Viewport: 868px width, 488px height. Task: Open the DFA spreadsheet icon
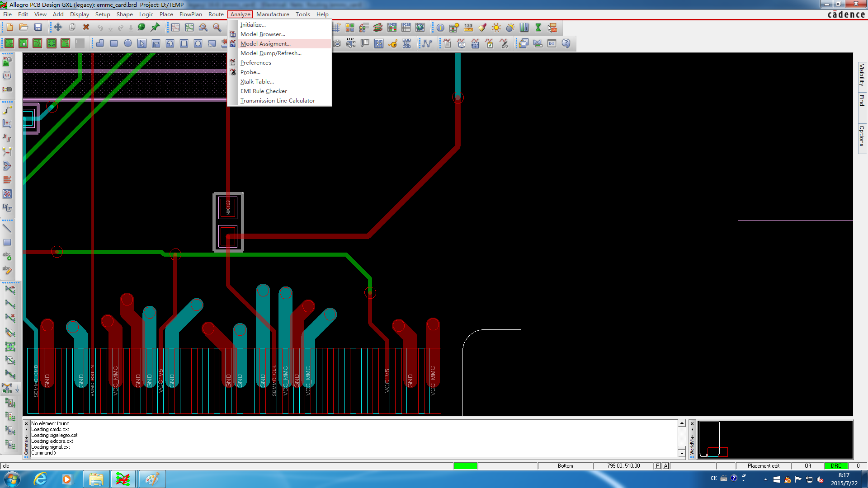[x=406, y=28]
